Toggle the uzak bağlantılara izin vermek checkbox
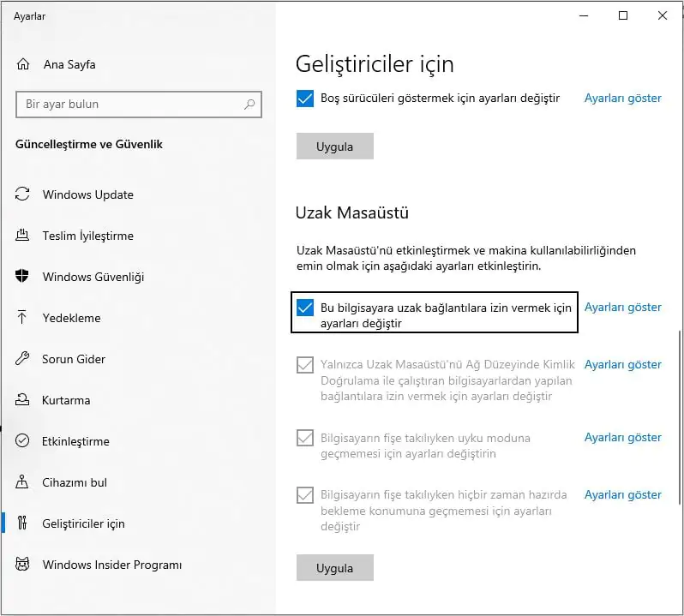Screen dimensions: 684x616 304,308
